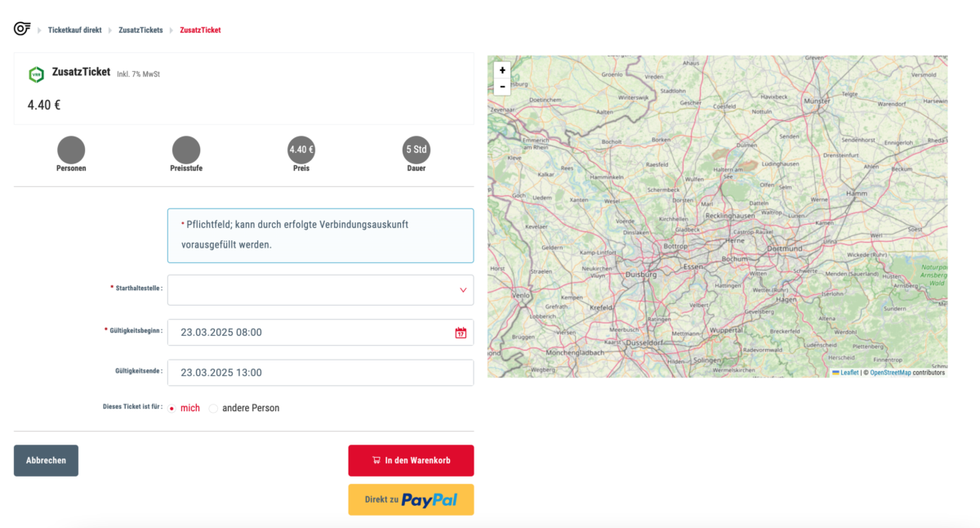Click the 4.40 € Preis badge
This screenshot has height=528, width=980.
point(301,150)
